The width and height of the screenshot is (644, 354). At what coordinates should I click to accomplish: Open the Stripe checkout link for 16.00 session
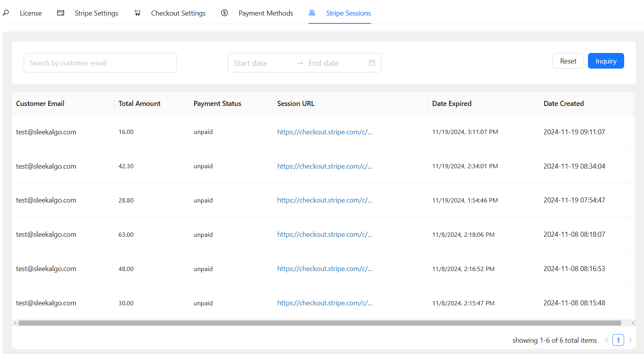pyautogui.click(x=325, y=132)
